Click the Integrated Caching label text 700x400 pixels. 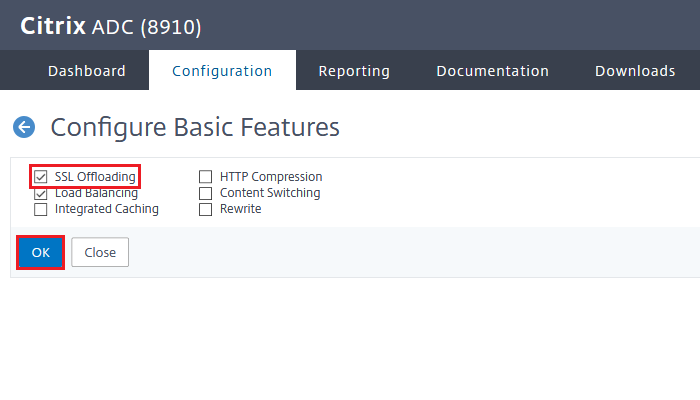(x=107, y=209)
